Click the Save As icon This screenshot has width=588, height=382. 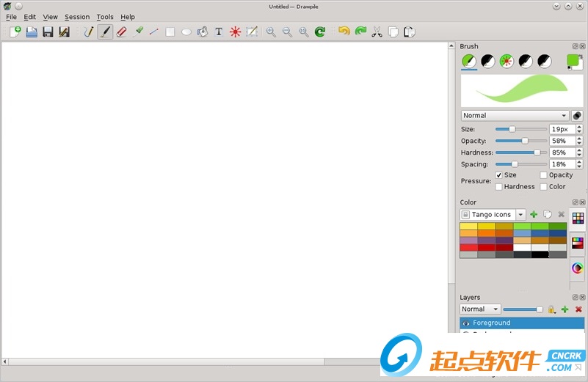click(x=64, y=32)
